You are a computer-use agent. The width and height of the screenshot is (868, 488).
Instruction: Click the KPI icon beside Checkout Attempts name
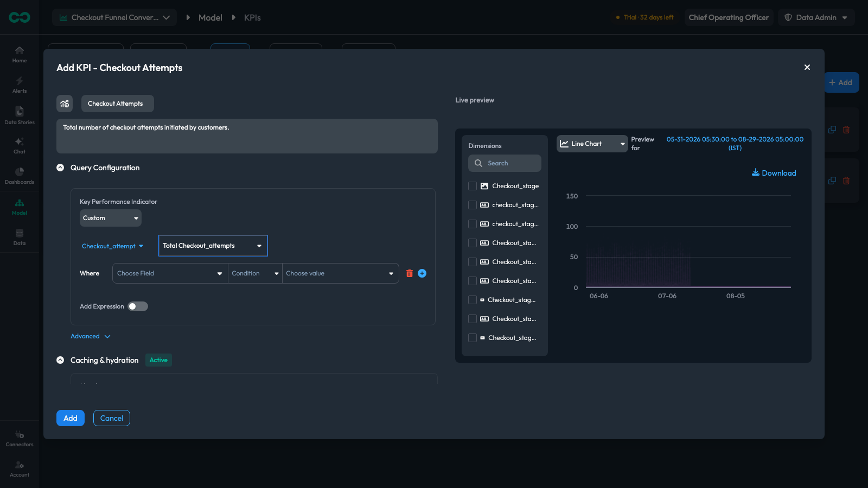tap(65, 104)
